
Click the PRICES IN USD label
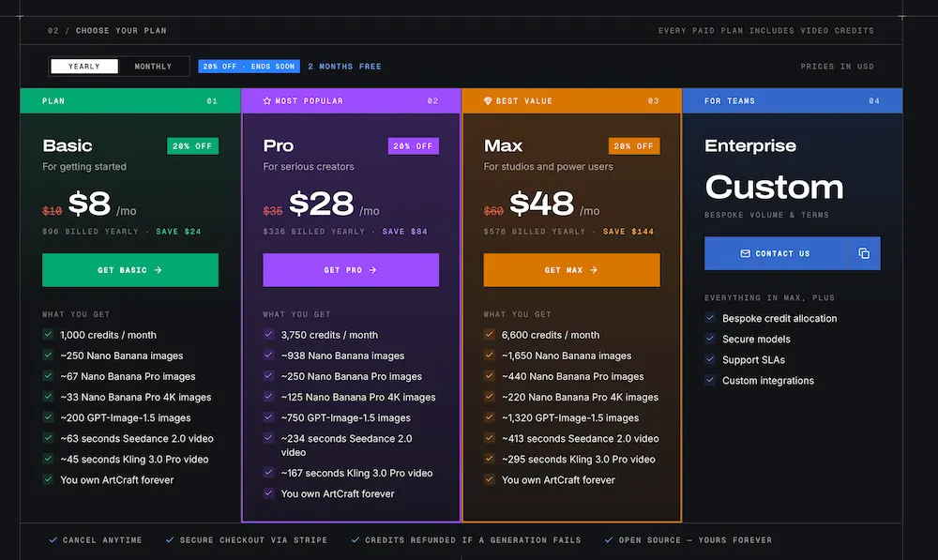tap(837, 67)
